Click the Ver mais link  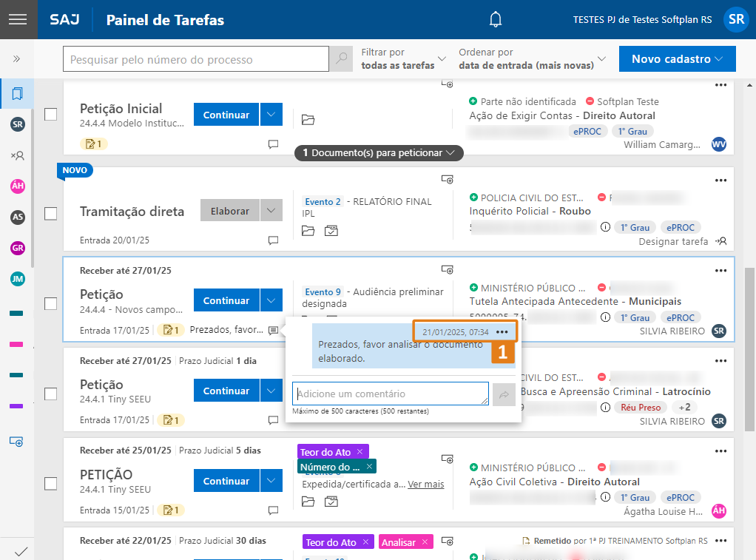(425, 484)
